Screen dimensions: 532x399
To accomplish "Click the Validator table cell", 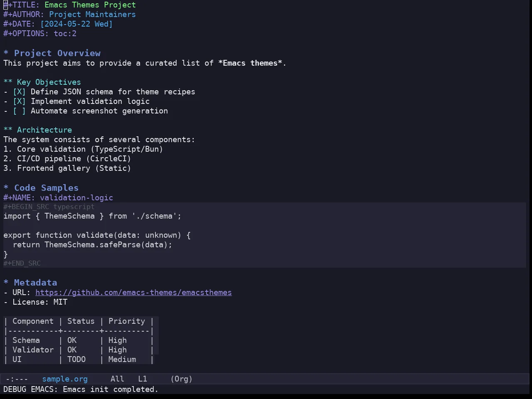I will coord(33,350).
